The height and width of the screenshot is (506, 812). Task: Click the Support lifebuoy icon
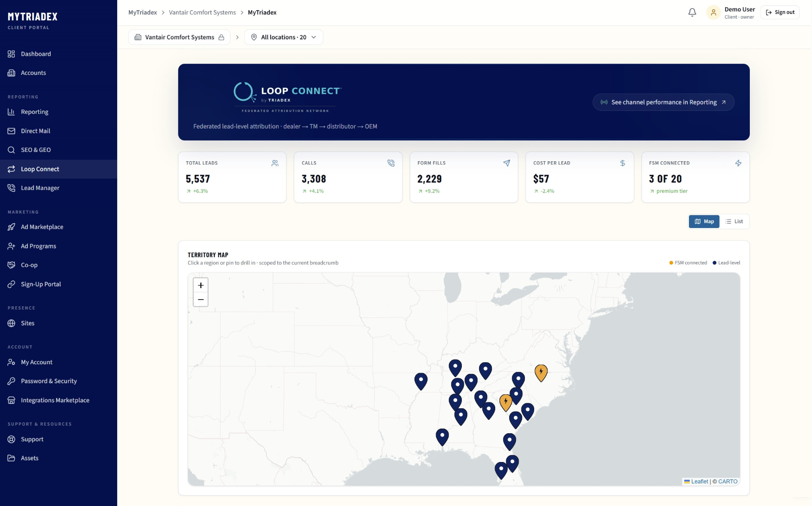[x=11, y=439]
